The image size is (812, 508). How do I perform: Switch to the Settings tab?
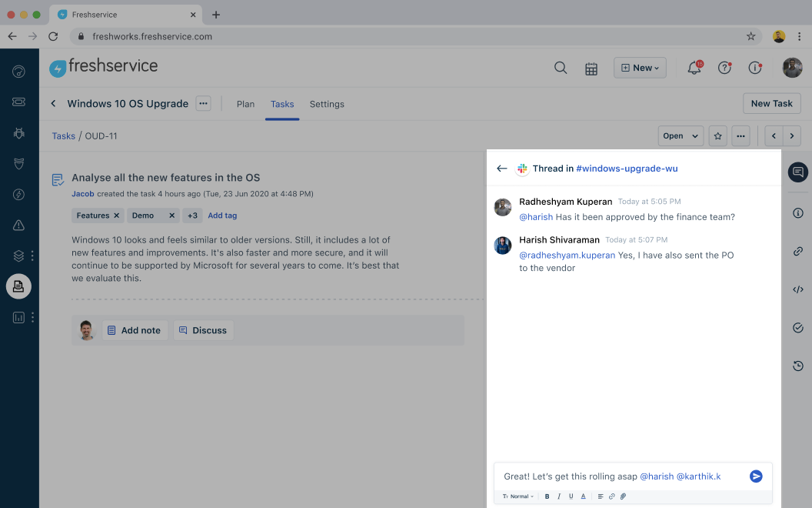(327, 104)
